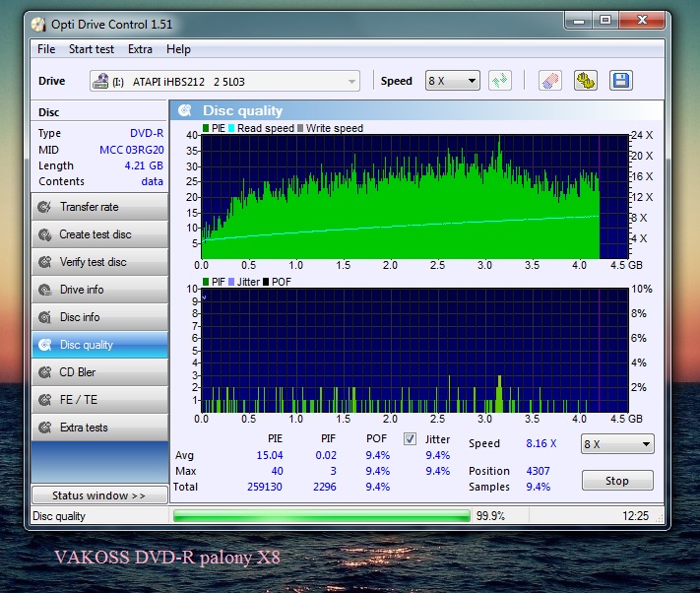Viewport: 700px width, 593px height.
Task: Open Extra tests section
Action: (100, 428)
